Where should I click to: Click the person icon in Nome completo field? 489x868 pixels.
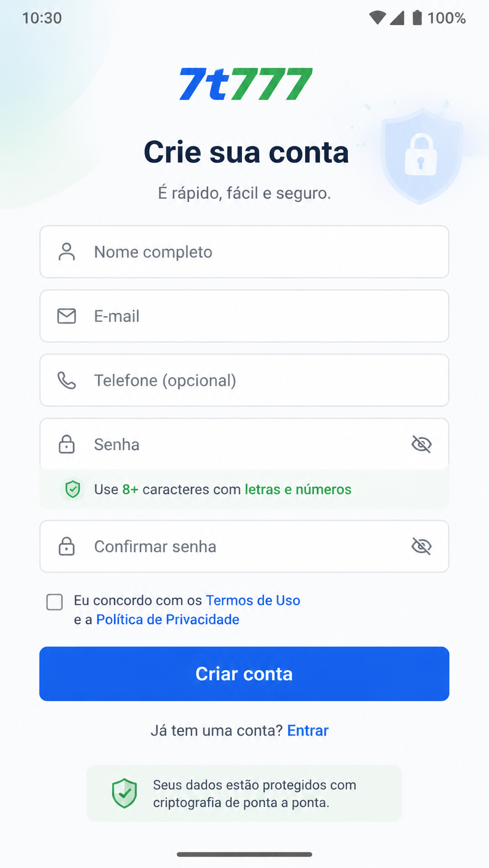pyautogui.click(x=67, y=252)
